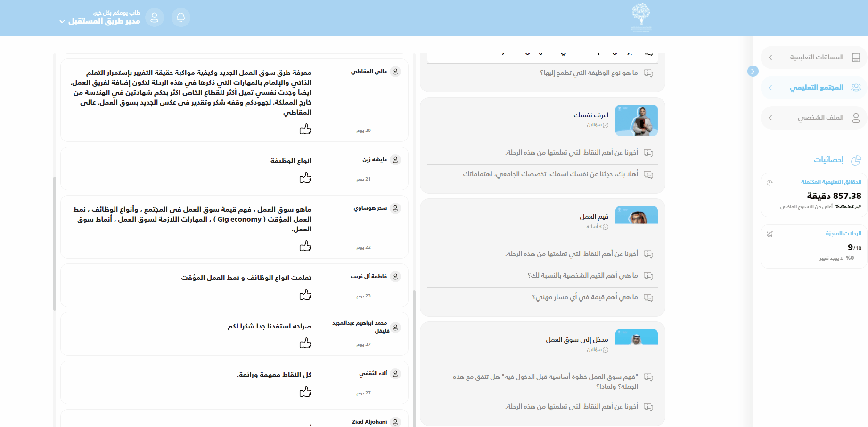Click the comments list scrollbar
Viewport: 868px width, 427px height.
(x=55, y=244)
